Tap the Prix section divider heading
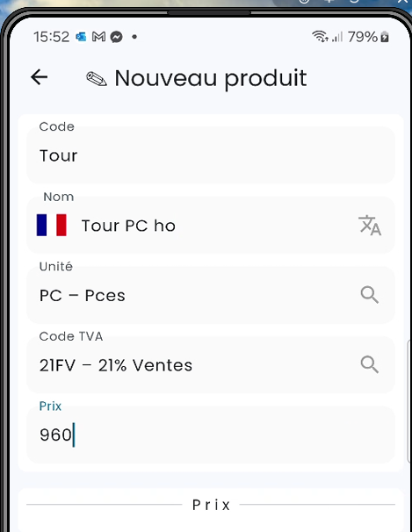The image size is (412, 532). coord(211,505)
